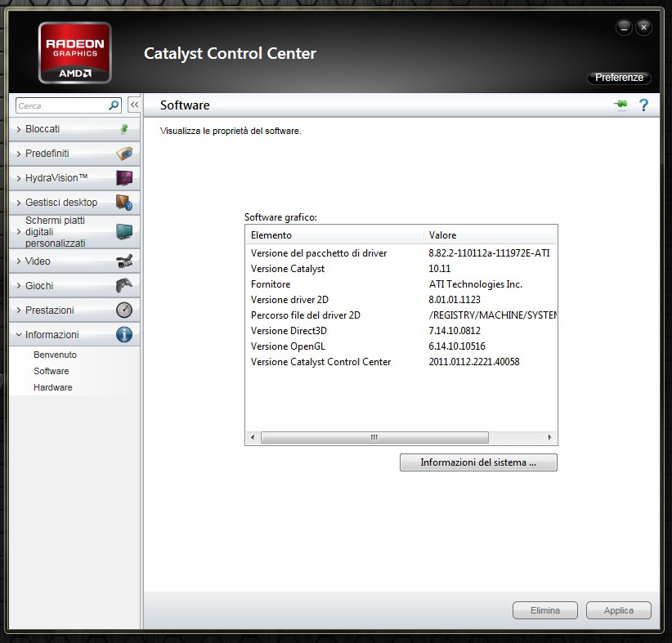The width and height of the screenshot is (672, 643).
Task: Select 'Percorso file del driver 2D' row
Action: 401,315
